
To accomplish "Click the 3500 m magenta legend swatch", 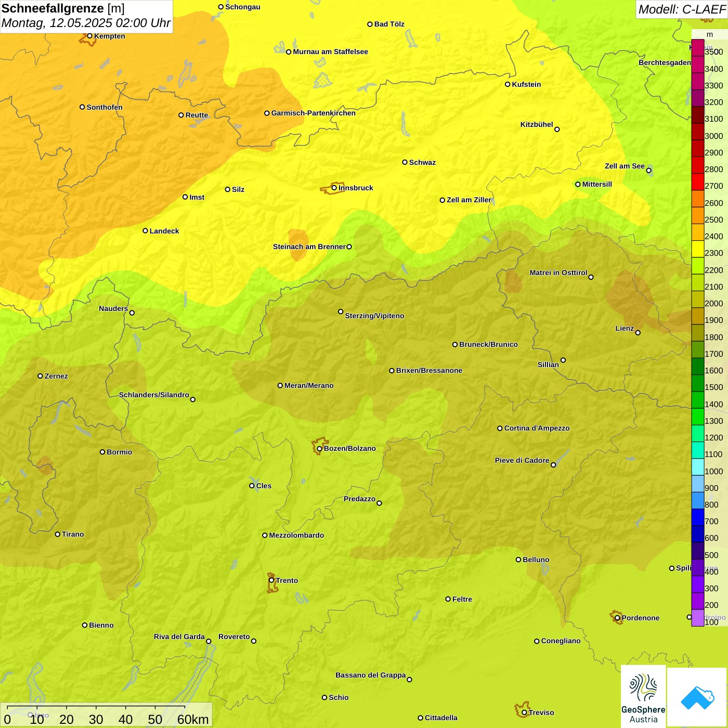I will pyautogui.click(x=698, y=48).
